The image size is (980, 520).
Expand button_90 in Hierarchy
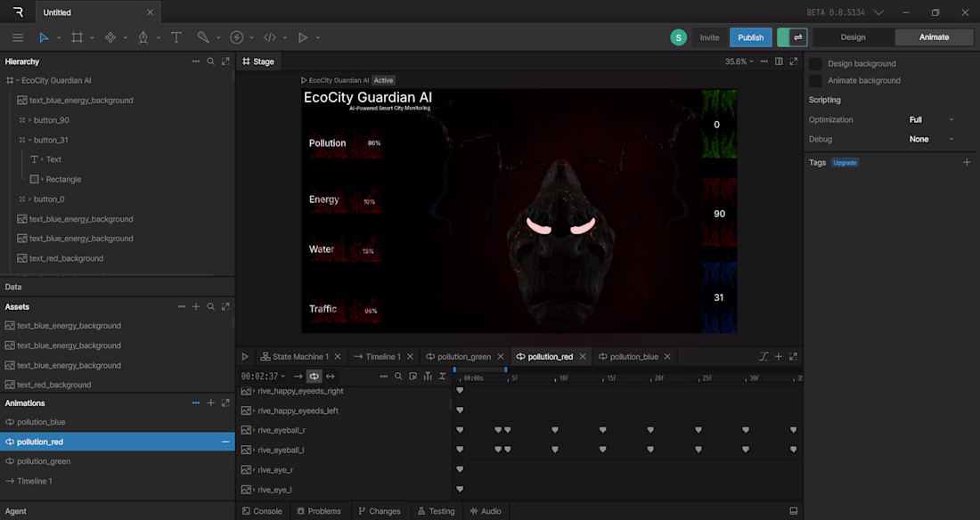point(29,120)
